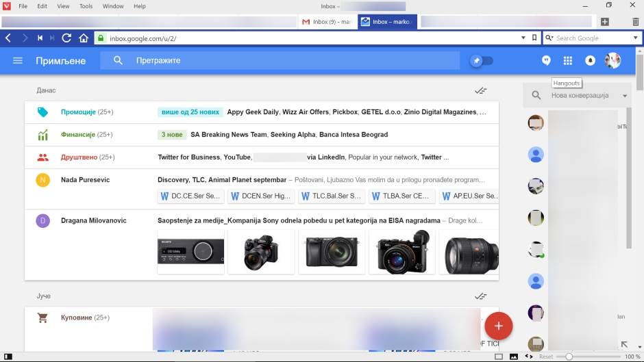
Task: Adjust the page zoom slider
Action: 569,357
